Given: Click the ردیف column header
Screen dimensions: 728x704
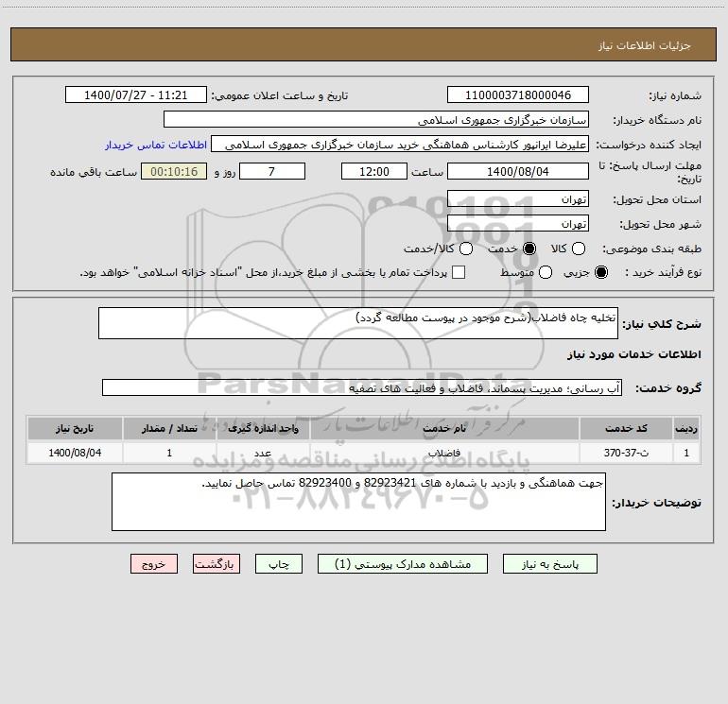Looking at the screenshot, I should click(x=686, y=428).
